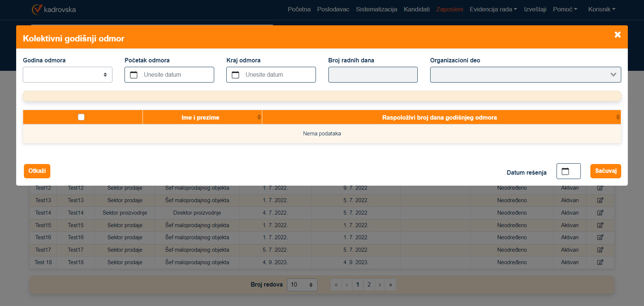Close the Kolektivni godišnji odmor dialog
This screenshot has height=306, width=644.
(618, 34)
